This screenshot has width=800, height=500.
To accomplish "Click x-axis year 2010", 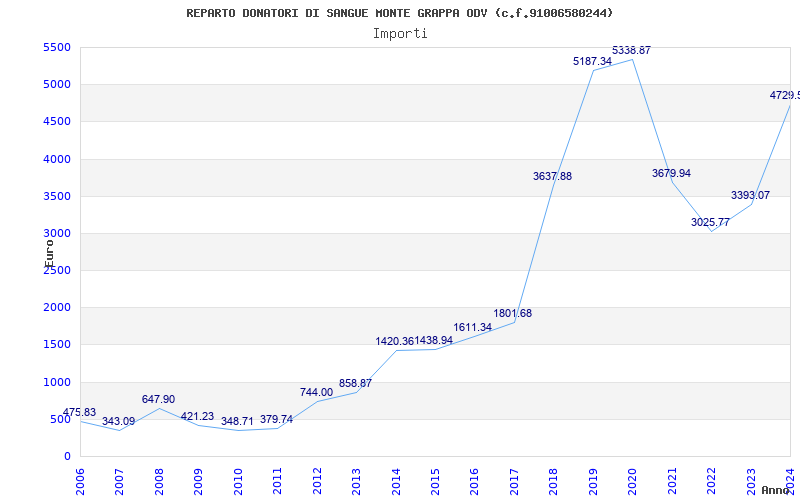I will tap(238, 481).
